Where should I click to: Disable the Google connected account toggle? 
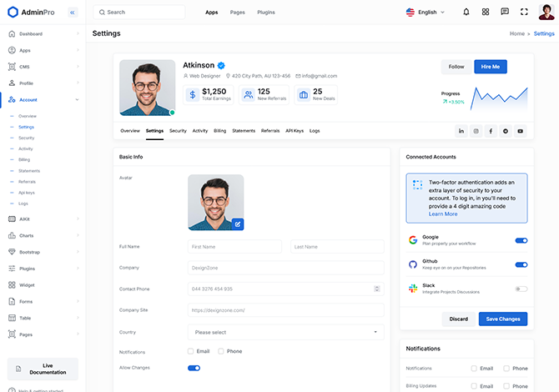(521, 240)
